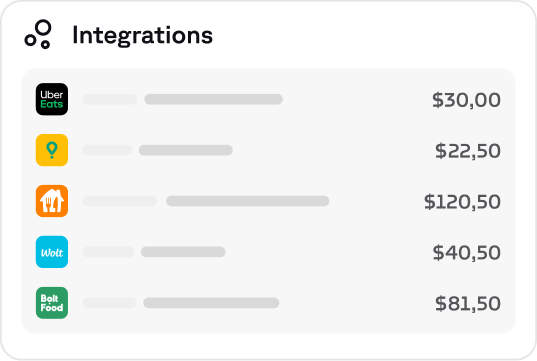Viewport: 537px width, 361px height.
Task: Click the green Bolt Food icon
Action: [52, 303]
